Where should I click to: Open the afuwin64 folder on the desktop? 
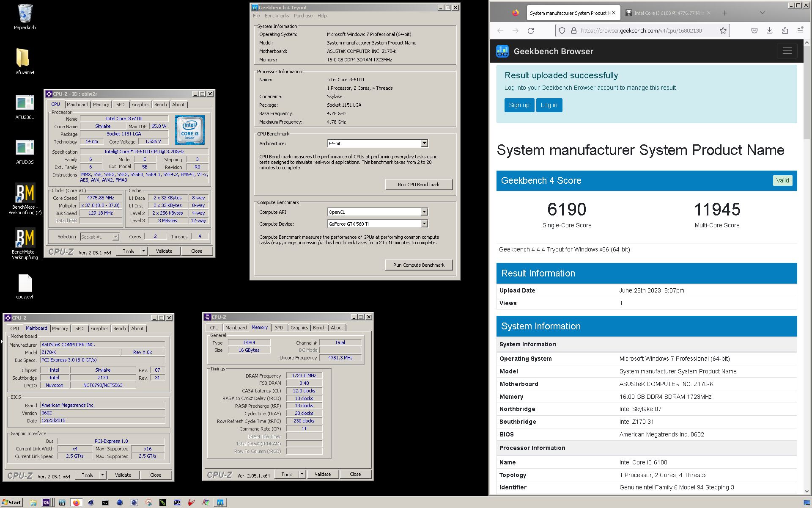25,61
